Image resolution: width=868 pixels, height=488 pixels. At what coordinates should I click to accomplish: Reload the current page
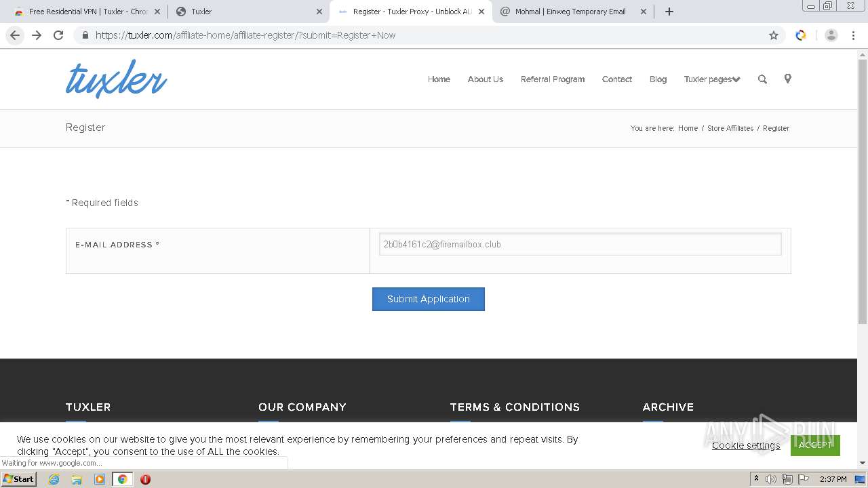tap(58, 35)
